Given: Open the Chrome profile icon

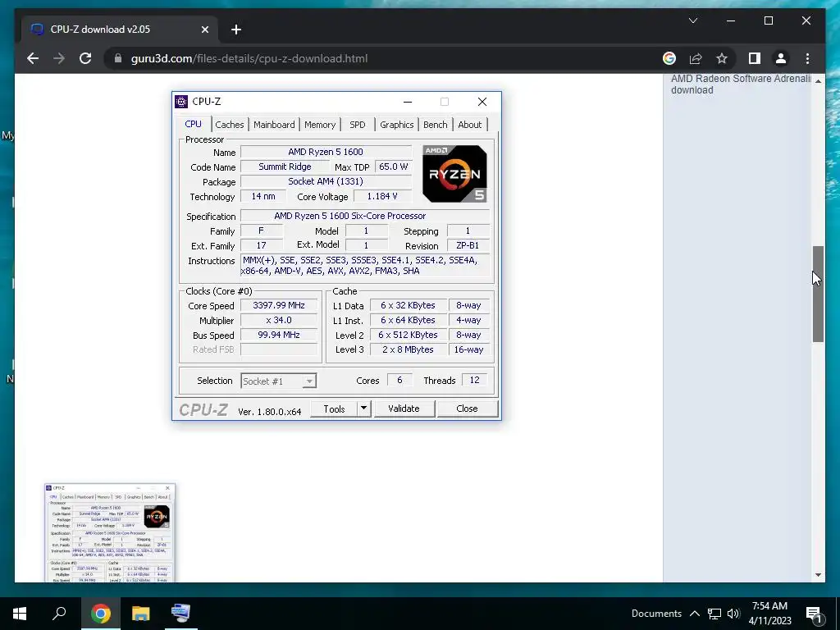Looking at the screenshot, I should (x=781, y=58).
